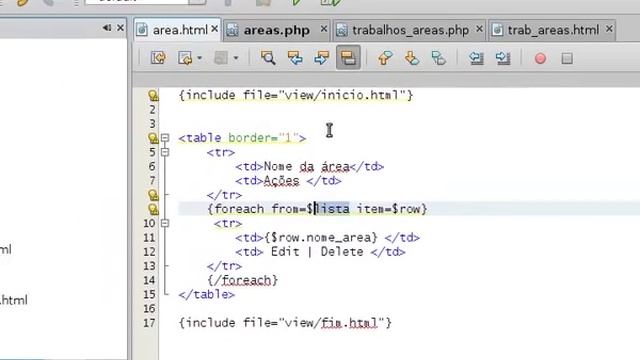Viewport: 640px width, 360px height.
Task: Close the left side panel
Action: point(120,28)
